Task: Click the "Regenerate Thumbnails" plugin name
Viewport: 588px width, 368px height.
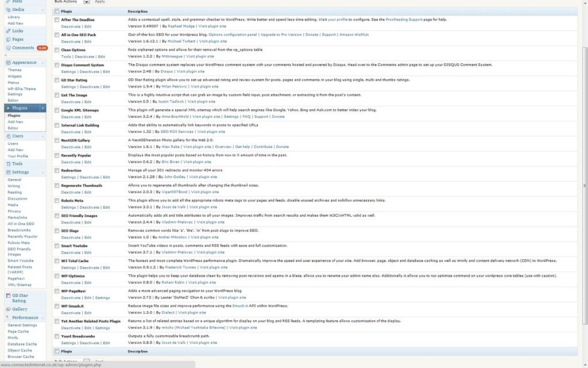Action: (82, 186)
